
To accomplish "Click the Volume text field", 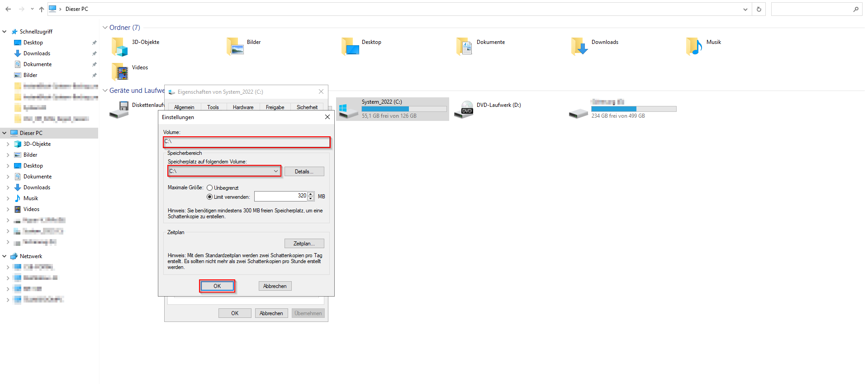I will pos(247,142).
